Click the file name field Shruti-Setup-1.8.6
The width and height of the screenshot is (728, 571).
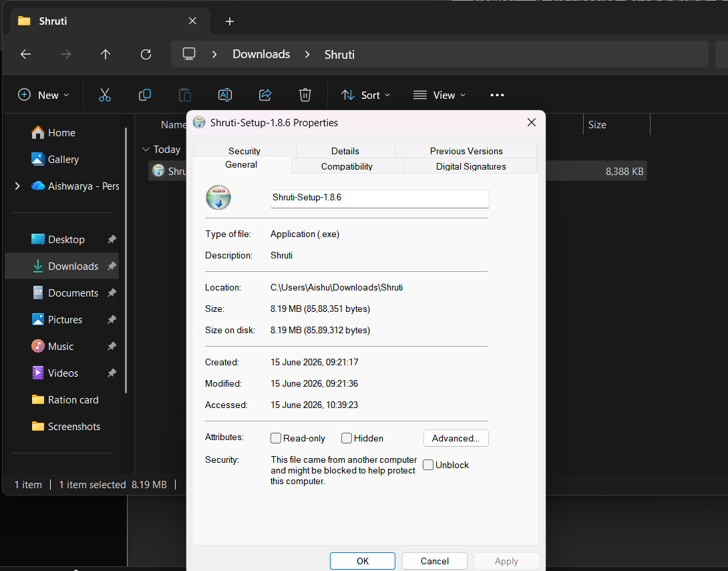[380, 199]
